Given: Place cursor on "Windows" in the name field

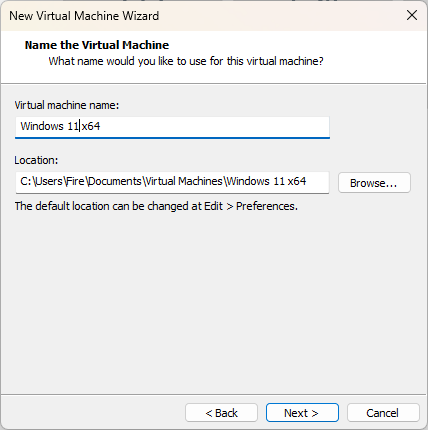Looking at the screenshot, I should tap(42, 126).
